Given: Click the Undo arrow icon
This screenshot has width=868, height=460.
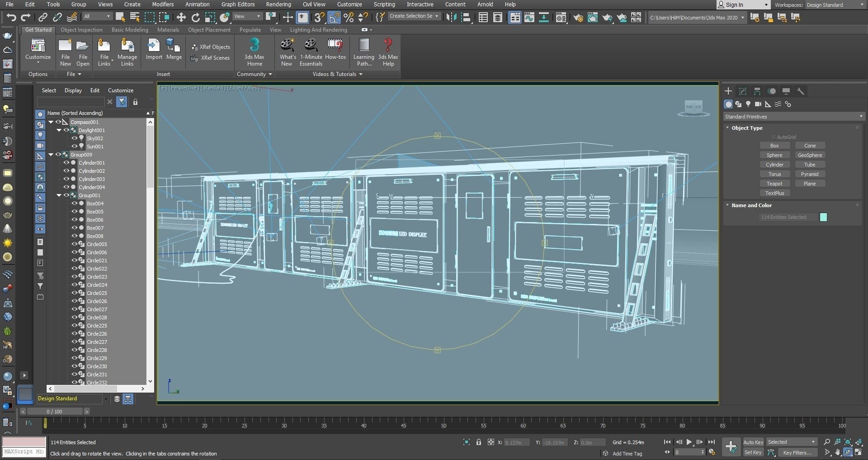Looking at the screenshot, I should point(11,18).
